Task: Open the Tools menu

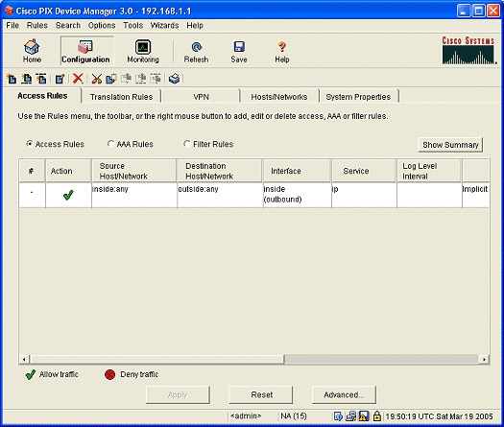Action: tap(133, 25)
